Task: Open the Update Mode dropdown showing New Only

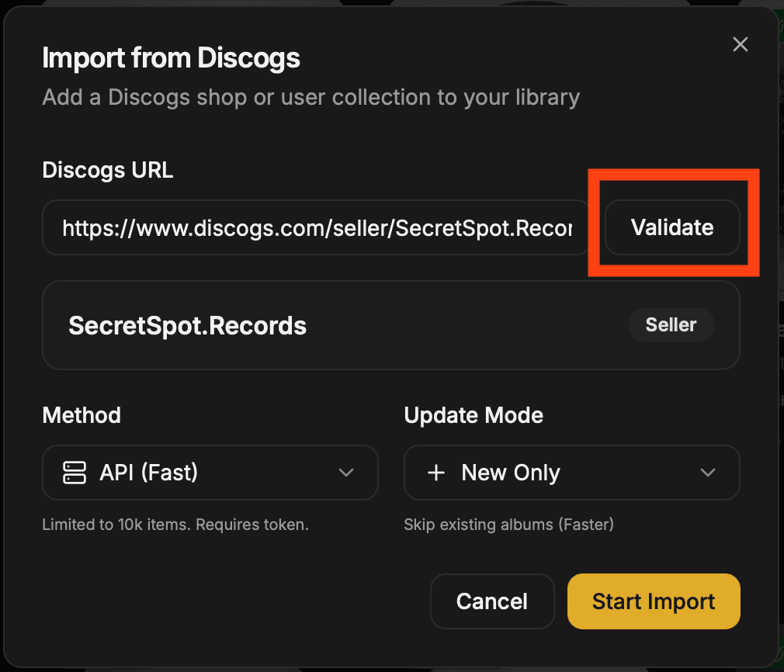Action: click(x=571, y=473)
